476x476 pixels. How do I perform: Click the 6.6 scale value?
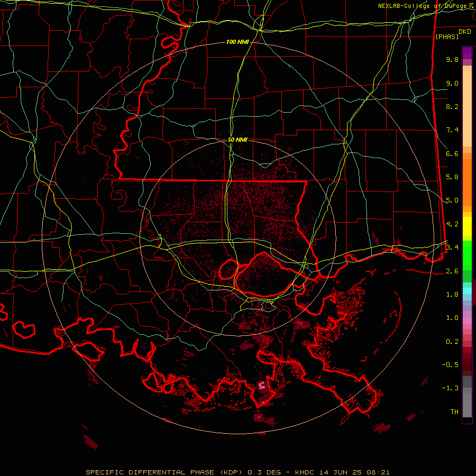click(452, 153)
